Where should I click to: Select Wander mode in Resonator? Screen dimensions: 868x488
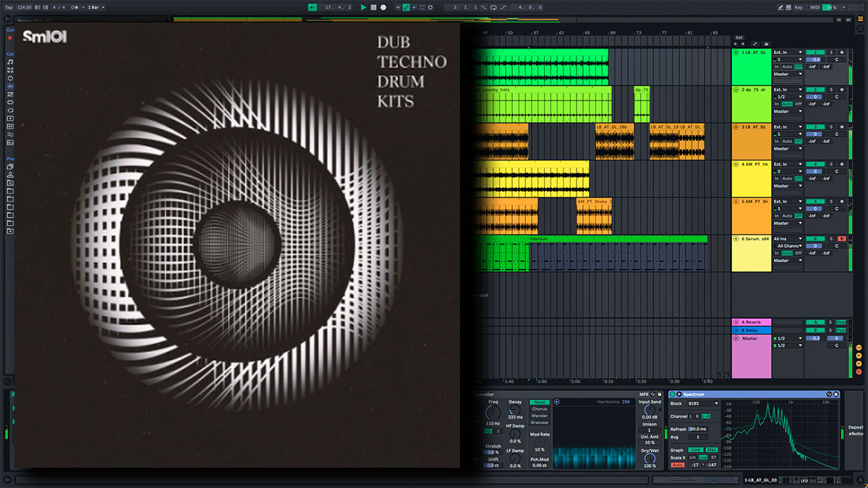click(x=540, y=416)
